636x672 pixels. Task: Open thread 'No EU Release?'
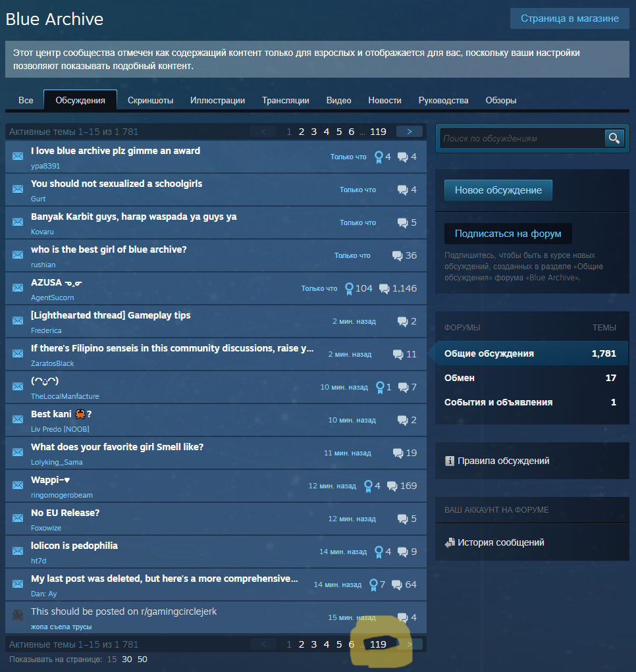(65, 513)
